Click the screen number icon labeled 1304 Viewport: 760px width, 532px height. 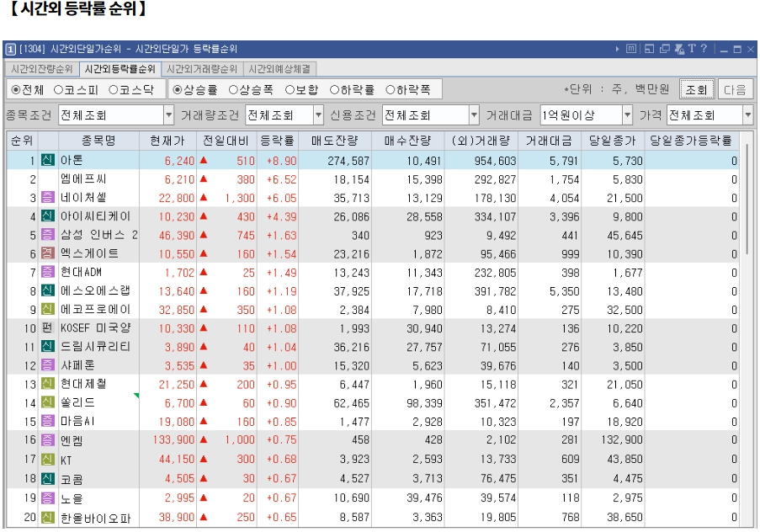(x=12, y=49)
